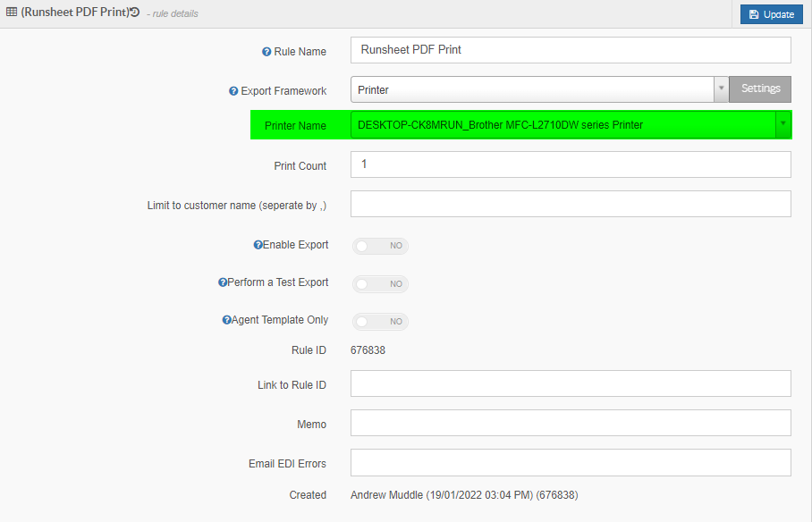Click the Update button
Viewport: 812px width, 522px height.
[x=771, y=14]
